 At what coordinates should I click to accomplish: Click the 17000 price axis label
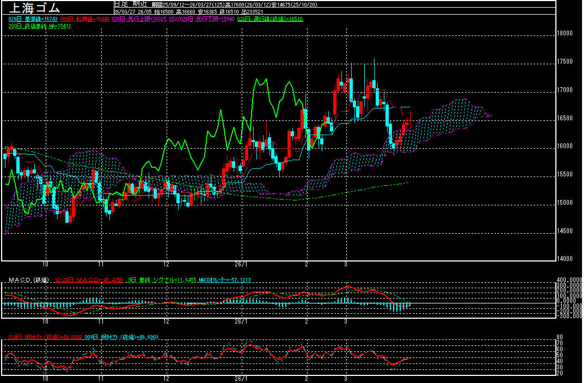click(x=566, y=89)
